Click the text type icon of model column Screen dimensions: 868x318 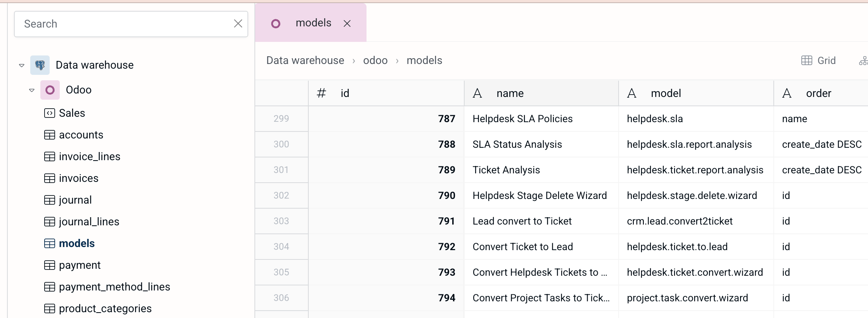(632, 93)
